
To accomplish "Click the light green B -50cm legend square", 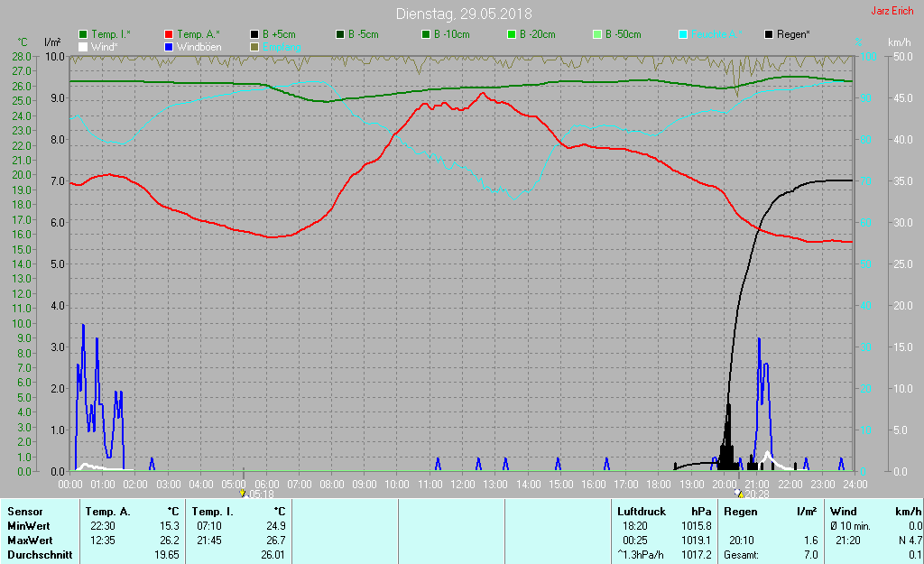I will pyautogui.click(x=598, y=34).
